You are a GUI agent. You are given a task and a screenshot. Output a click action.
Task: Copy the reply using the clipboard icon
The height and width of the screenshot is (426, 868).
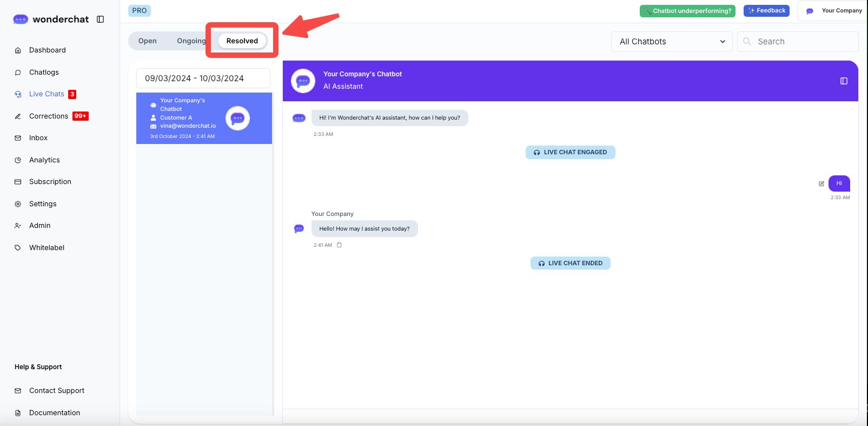(340, 245)
